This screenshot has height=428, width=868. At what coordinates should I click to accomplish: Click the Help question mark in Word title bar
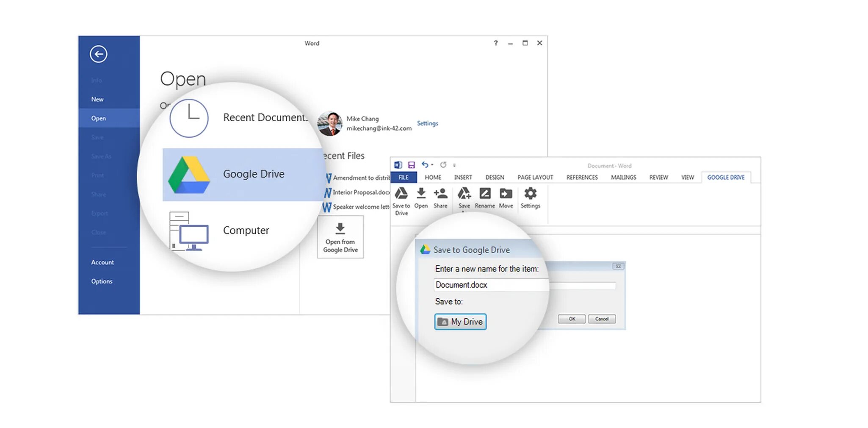(495, 43)
